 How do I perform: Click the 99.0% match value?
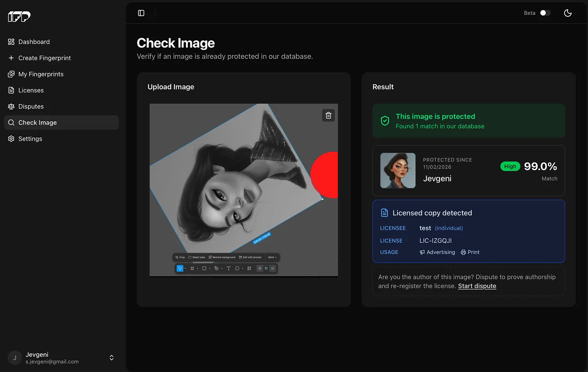tap(540, 166)
